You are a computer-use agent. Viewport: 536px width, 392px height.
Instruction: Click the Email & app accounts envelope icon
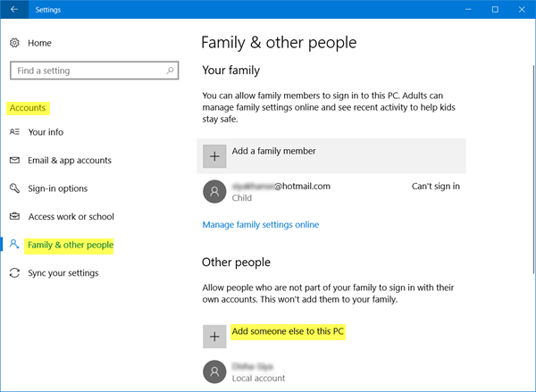[13, 161]
